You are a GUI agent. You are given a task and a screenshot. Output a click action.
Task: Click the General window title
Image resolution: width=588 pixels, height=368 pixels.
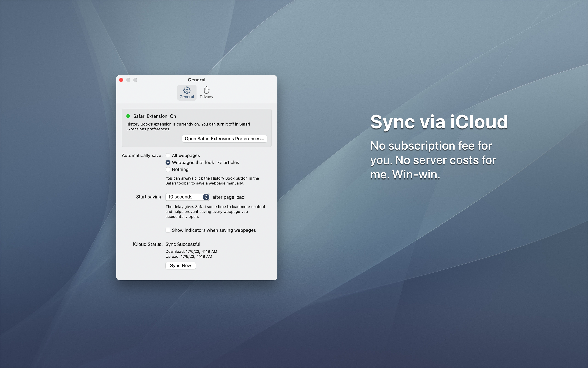[x=197, y=80]
